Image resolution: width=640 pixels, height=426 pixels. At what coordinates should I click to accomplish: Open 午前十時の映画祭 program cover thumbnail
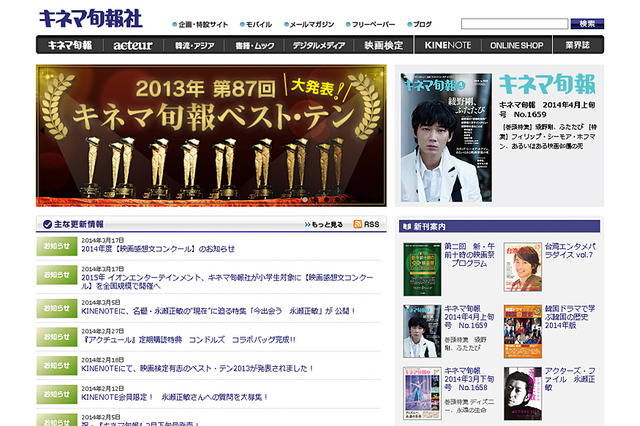[422, 269]
